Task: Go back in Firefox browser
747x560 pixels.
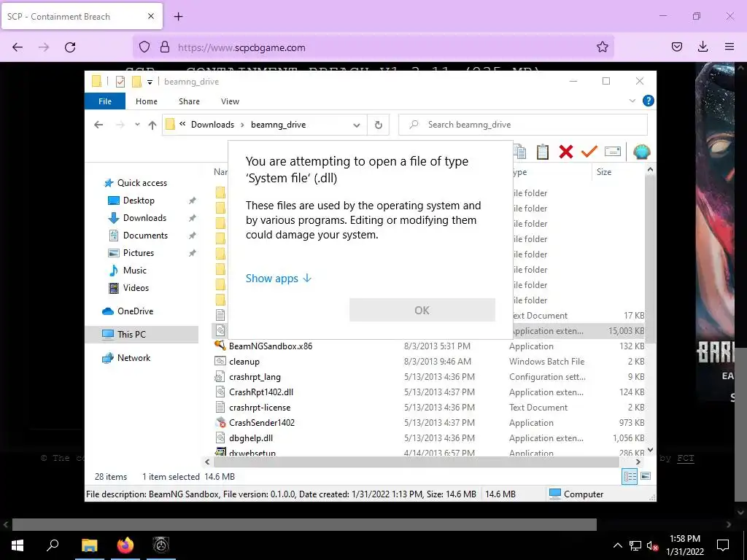Action: pos(18,47)
